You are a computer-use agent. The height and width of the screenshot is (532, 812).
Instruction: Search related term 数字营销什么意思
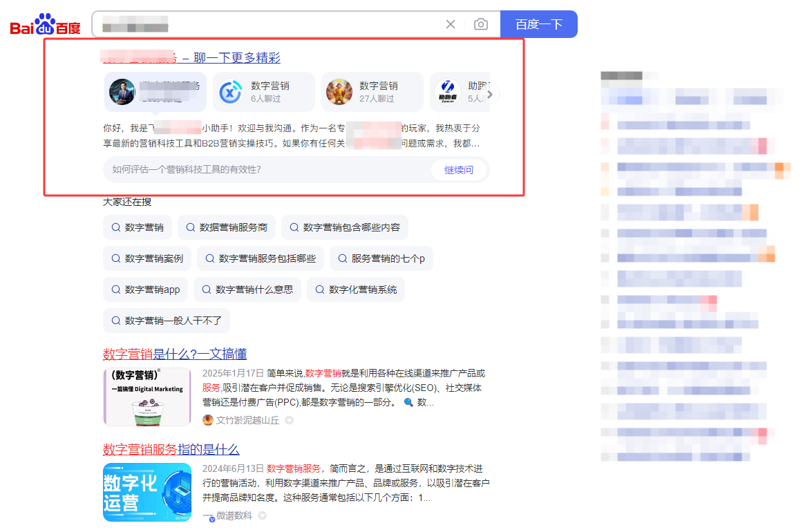[247, 289]
